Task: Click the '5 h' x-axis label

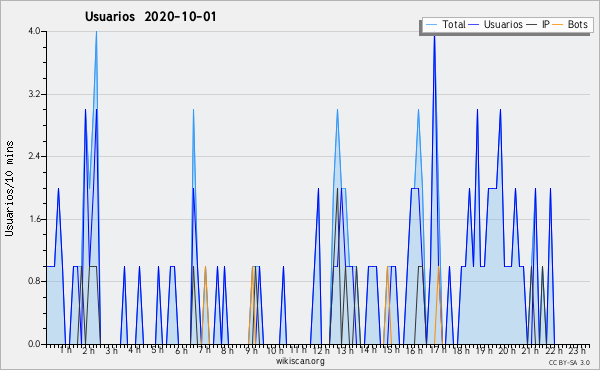Action: (x=157, y=350)
